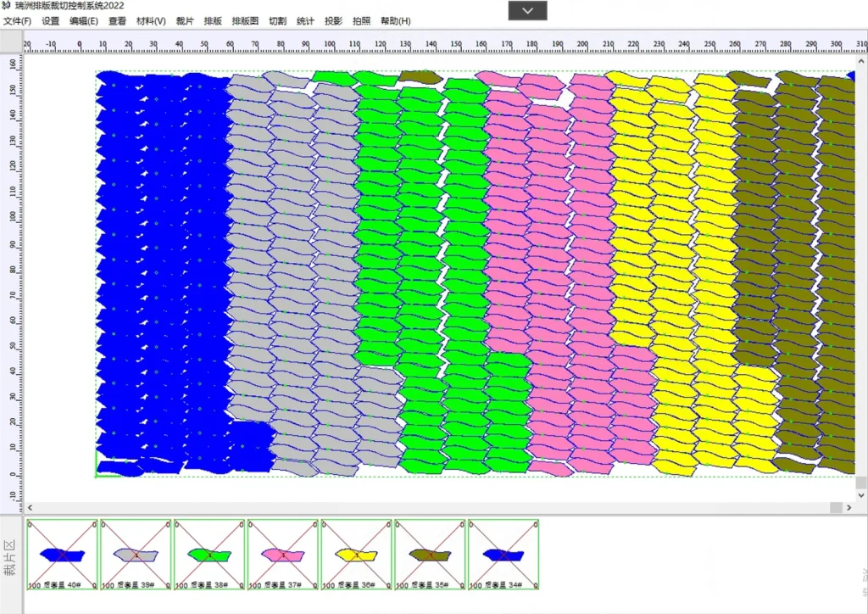The width and height of the screenshot is (868, 614).
Task: Open the 切割 menu
Action: [277, 21]
